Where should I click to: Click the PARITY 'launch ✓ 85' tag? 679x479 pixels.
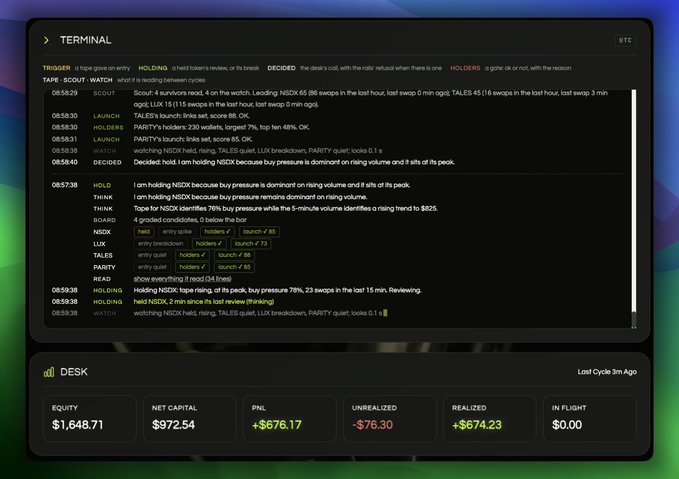point(234,267)
